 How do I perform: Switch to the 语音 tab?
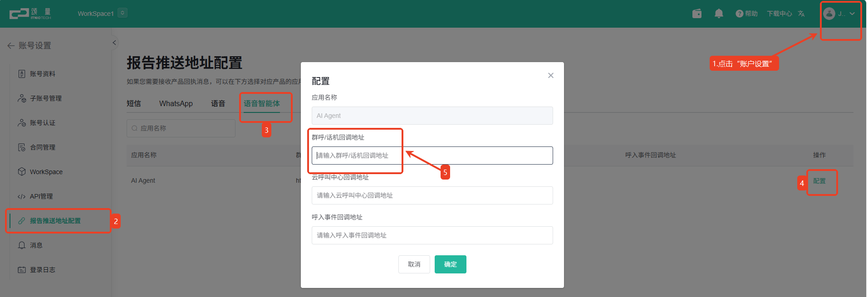(x=218, y=103)
